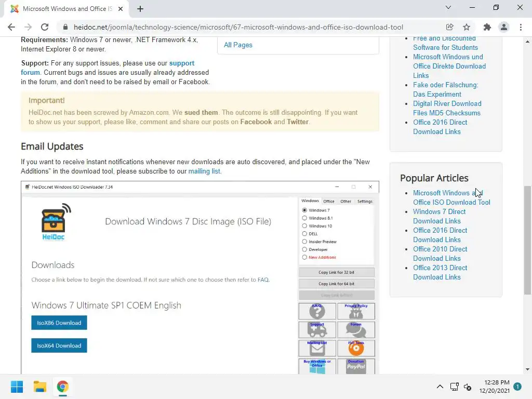Open Office 2016 Direct Download Links under Popular Articles

[x=440, y=235]
